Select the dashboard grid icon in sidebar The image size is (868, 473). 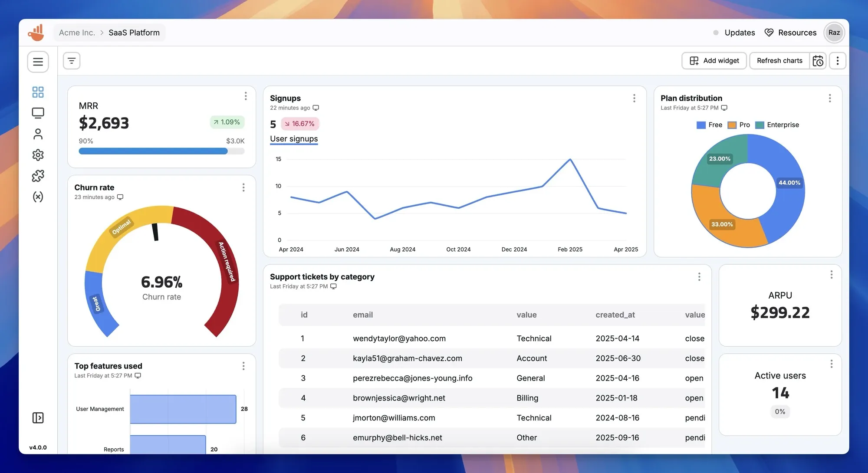tap(38, 92)
